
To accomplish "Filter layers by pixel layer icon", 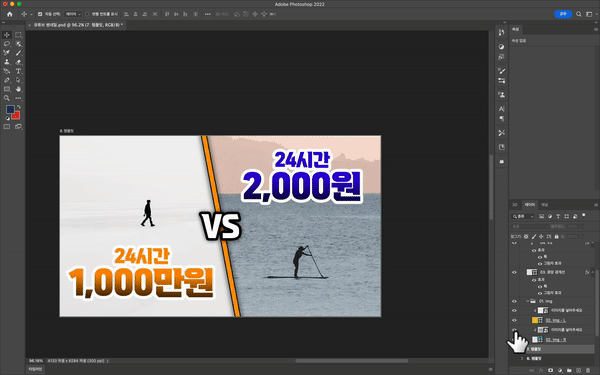I will pos(541,216).
